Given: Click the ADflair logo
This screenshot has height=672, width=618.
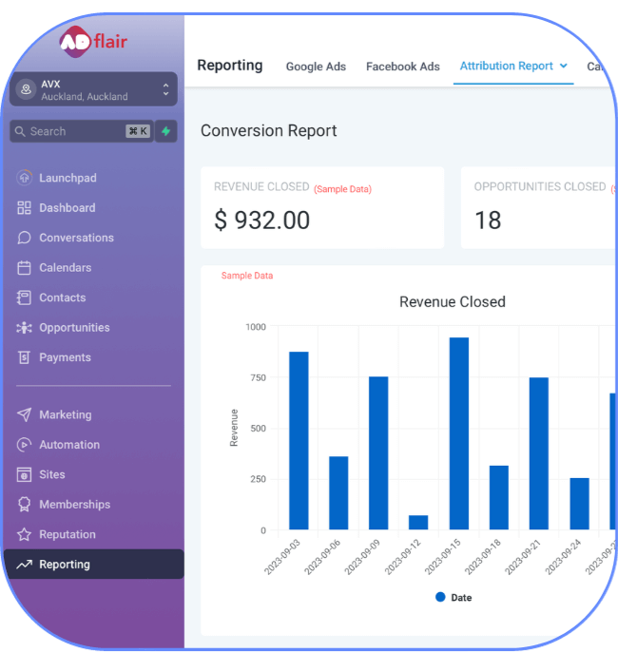Looking at the screenshot, I should pos(93,42).
